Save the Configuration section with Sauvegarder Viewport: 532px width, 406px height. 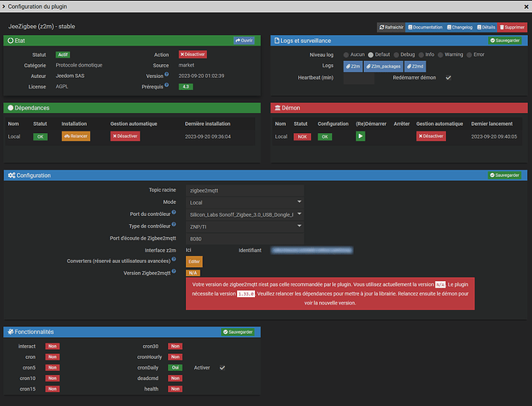[504, 175]
